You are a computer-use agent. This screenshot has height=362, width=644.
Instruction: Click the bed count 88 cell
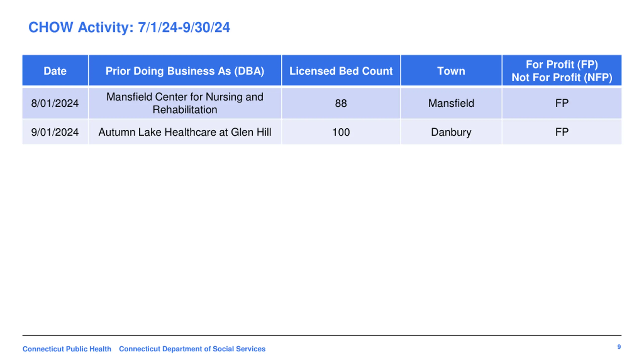coord(341,103)
